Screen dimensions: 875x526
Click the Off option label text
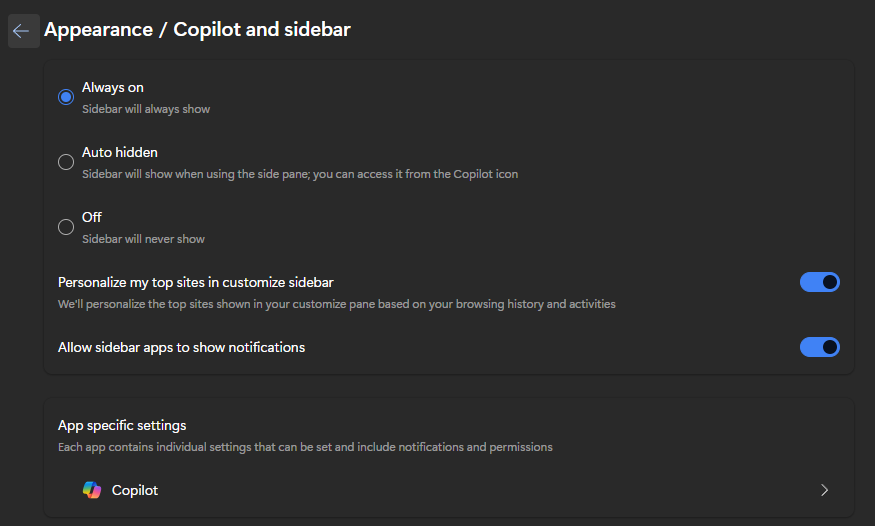click(x=92, y=217)
